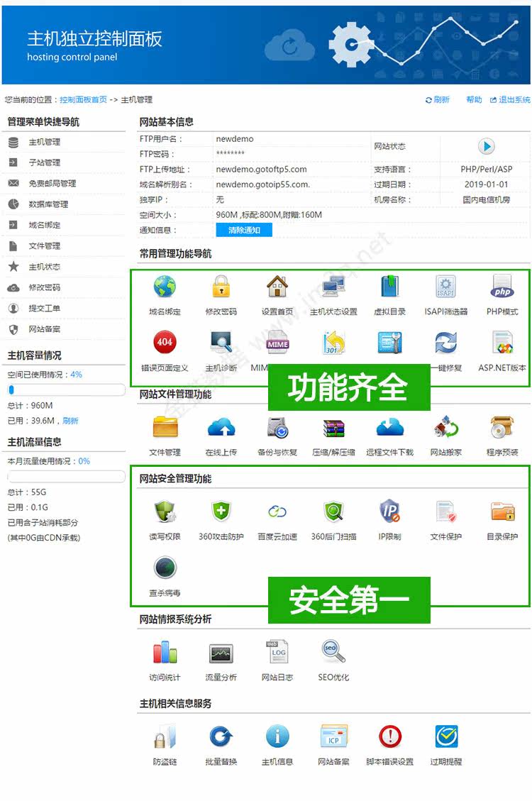Toggle website status play button
Viewport: 532px width, 801px height.
click(486, 147)
